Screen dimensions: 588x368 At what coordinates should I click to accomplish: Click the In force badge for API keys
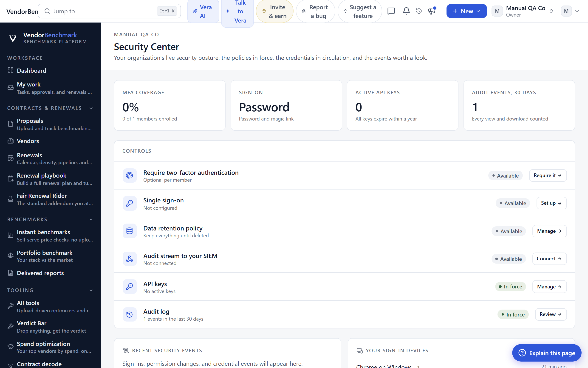click(x=511, y=287)
